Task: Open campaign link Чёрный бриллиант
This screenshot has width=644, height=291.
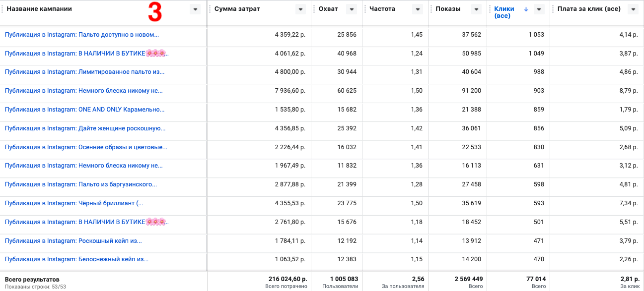Action: click(74, 203)
